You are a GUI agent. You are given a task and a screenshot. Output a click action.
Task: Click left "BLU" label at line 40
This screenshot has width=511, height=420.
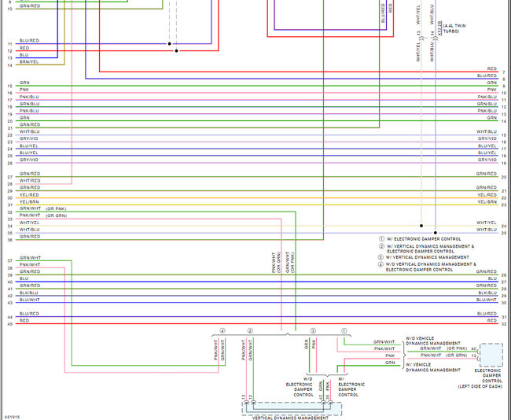tap(24, 278)
